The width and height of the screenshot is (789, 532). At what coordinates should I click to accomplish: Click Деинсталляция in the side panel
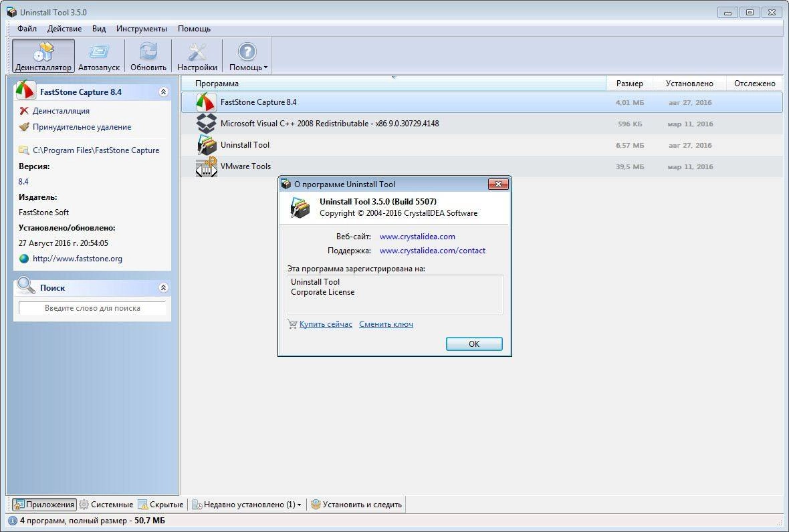61,111
